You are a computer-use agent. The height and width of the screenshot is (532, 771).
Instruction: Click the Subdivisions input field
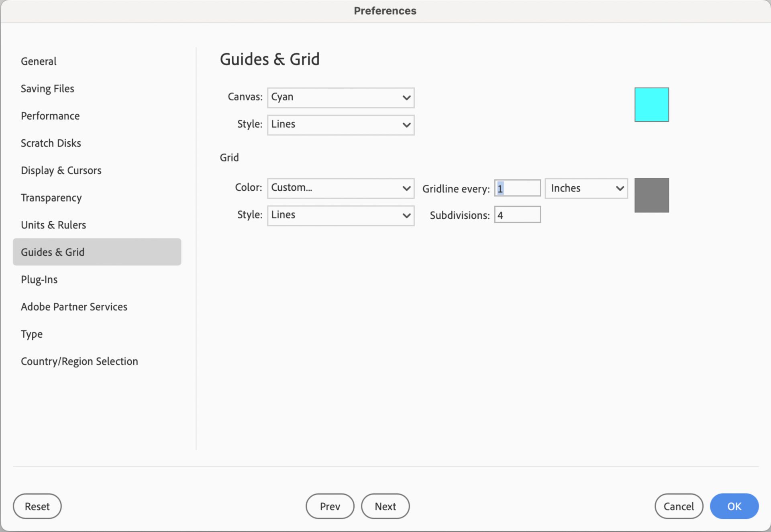click(x=517, y=214)
